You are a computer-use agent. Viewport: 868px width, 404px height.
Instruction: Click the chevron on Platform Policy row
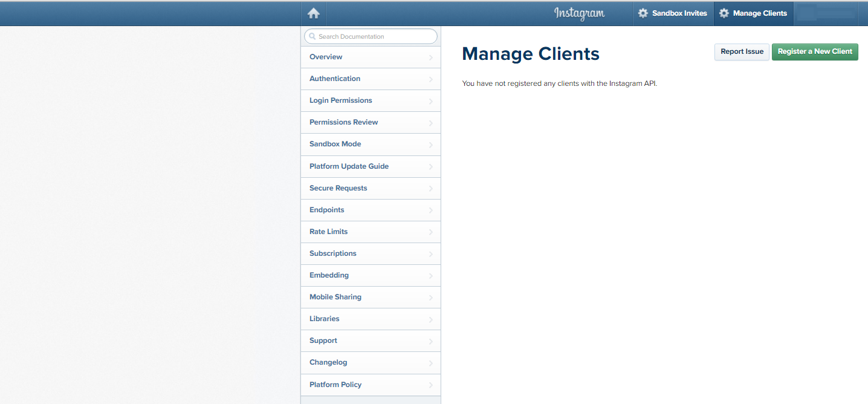[431, 386]
